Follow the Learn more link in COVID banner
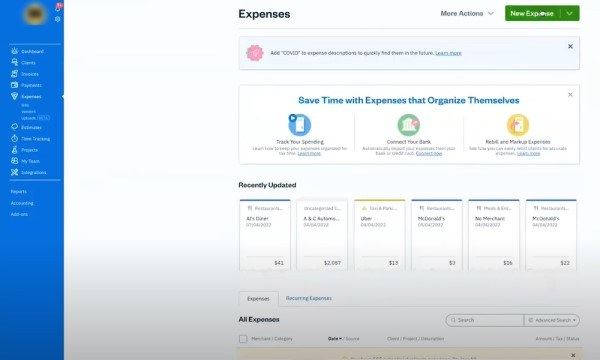Viewport: 600px width, 360px height. click(448, 53)
